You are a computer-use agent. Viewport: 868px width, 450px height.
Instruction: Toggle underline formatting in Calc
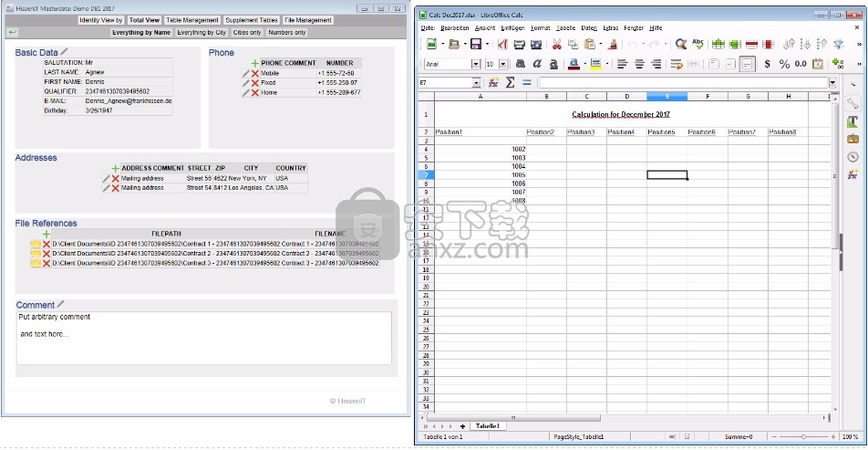[x=553, y=64]
